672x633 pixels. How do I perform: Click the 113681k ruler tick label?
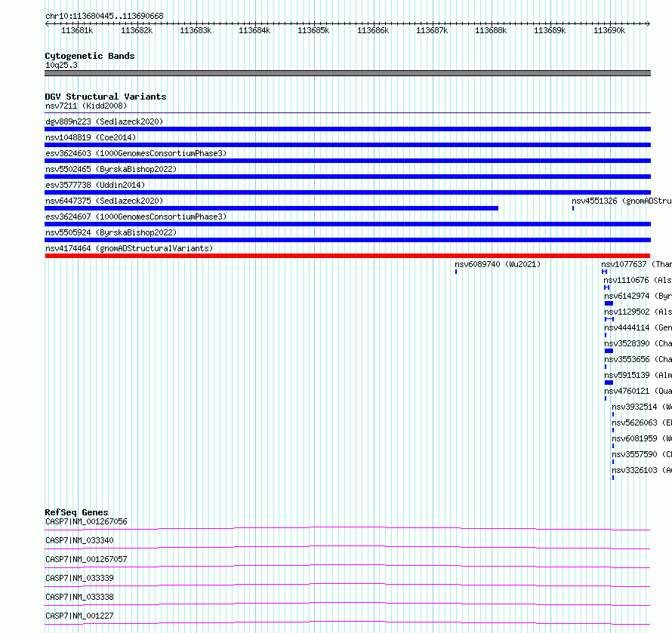pos(77,30)
